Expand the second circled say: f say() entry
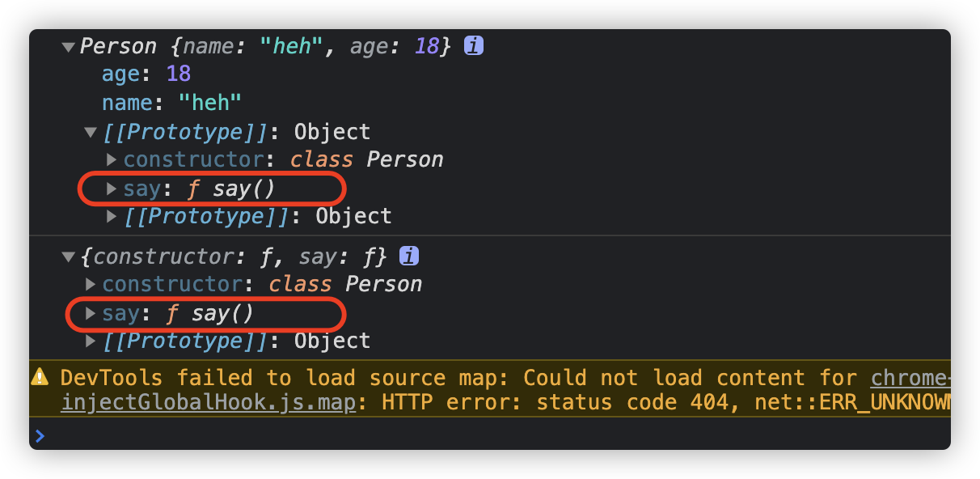 (91, 313)
